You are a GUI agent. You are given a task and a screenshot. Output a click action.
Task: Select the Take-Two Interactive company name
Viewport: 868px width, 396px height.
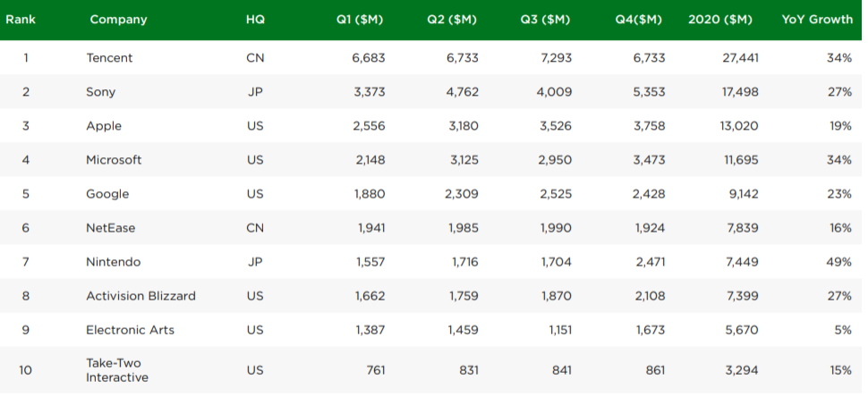[117, 370]
